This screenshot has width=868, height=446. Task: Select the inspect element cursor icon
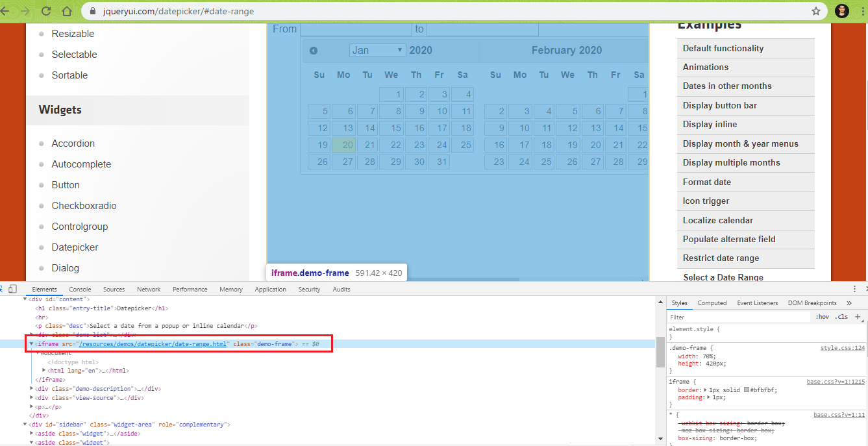[3, 288]
